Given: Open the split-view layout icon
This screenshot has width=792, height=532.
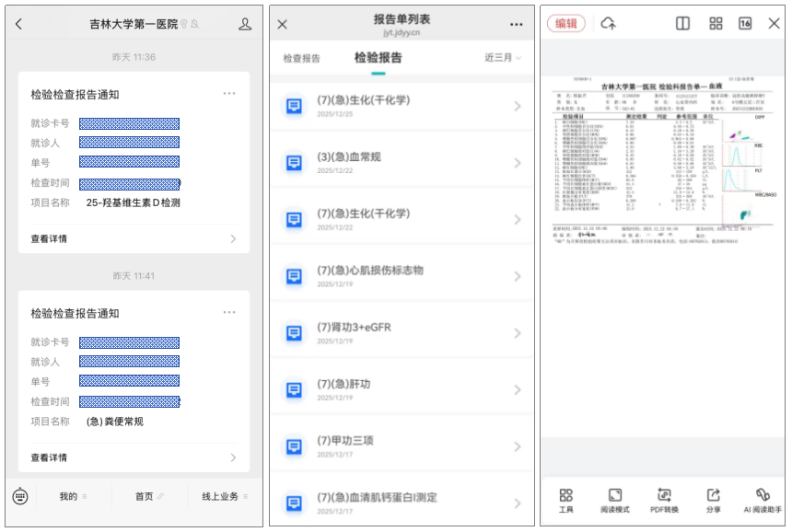Looking at the screenshot, I should [x=683, y=24].
